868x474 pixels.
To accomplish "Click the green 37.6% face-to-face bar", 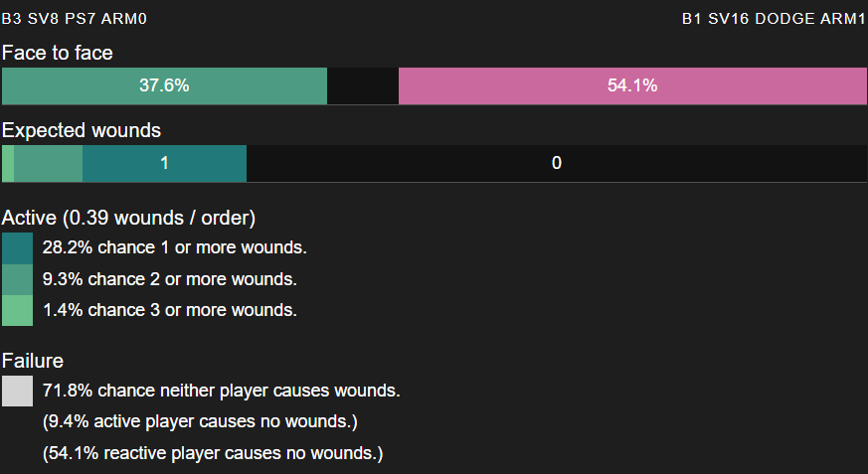I will [164, 85].
